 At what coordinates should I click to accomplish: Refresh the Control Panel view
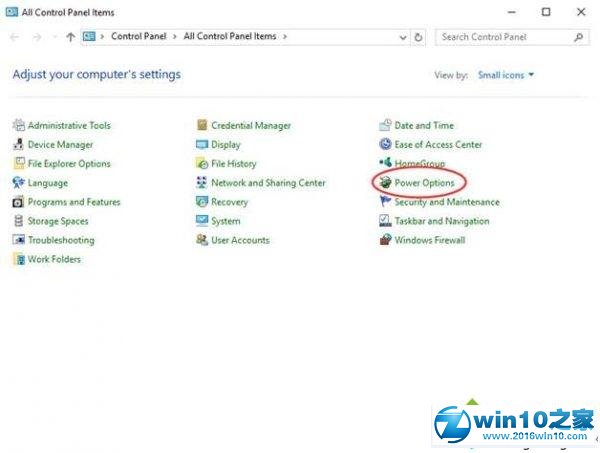click(418, 37)
